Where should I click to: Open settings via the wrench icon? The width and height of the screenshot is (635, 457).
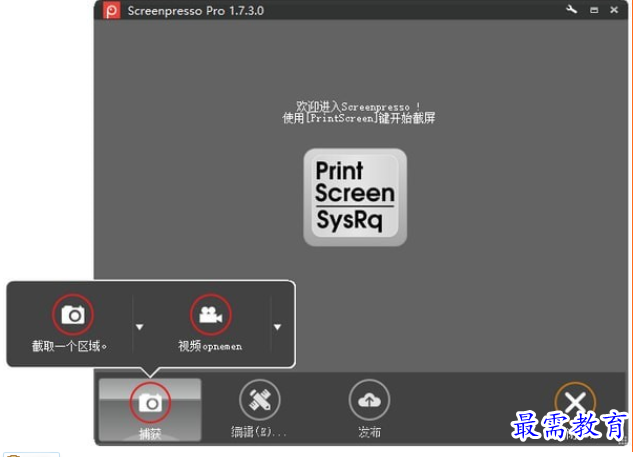coord(571,10)
